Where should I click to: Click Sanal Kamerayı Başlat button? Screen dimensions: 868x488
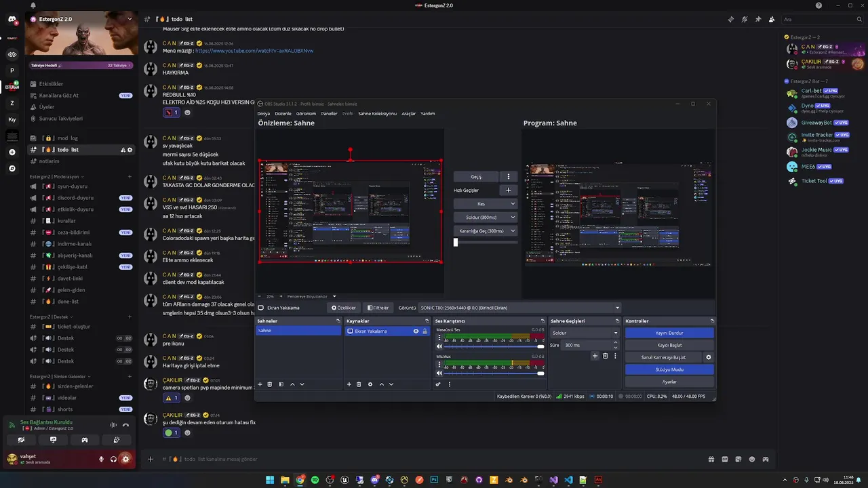pyautogui.click(x=663, y=357)
